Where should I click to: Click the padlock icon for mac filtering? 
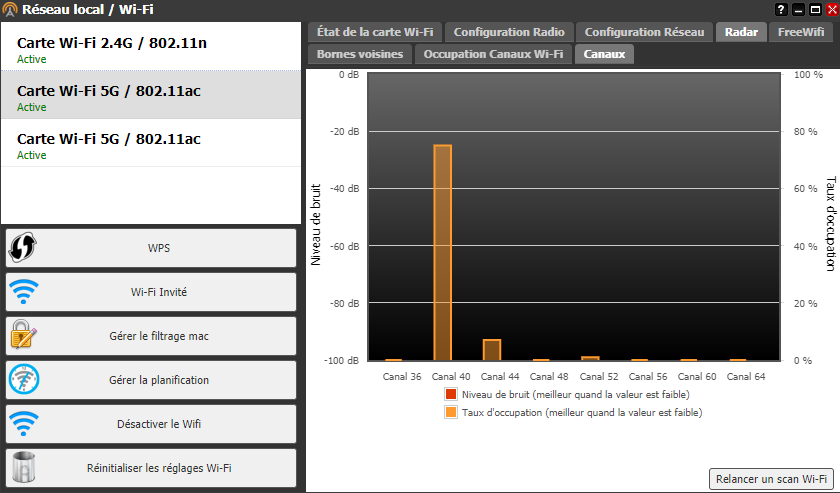[x=24, y=334]
